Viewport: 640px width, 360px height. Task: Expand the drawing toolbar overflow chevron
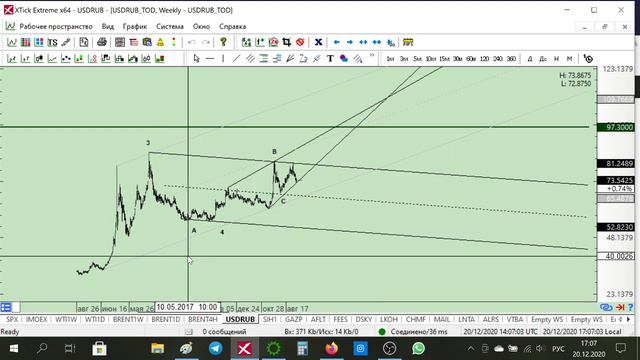(372, 55)
